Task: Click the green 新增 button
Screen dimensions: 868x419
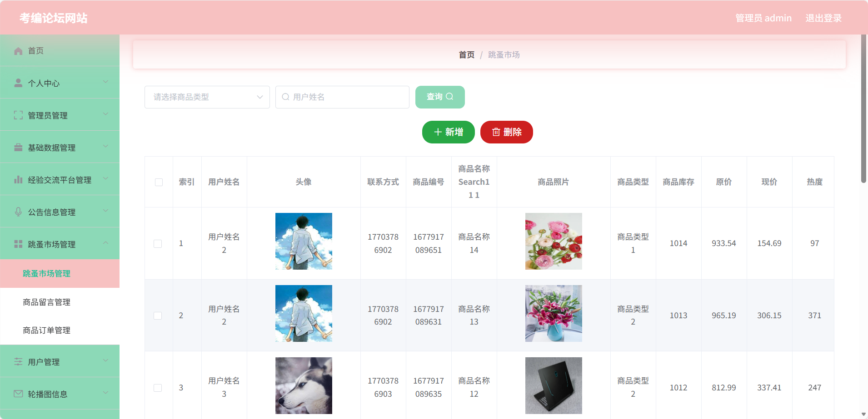Action: [x=449, y=132]
